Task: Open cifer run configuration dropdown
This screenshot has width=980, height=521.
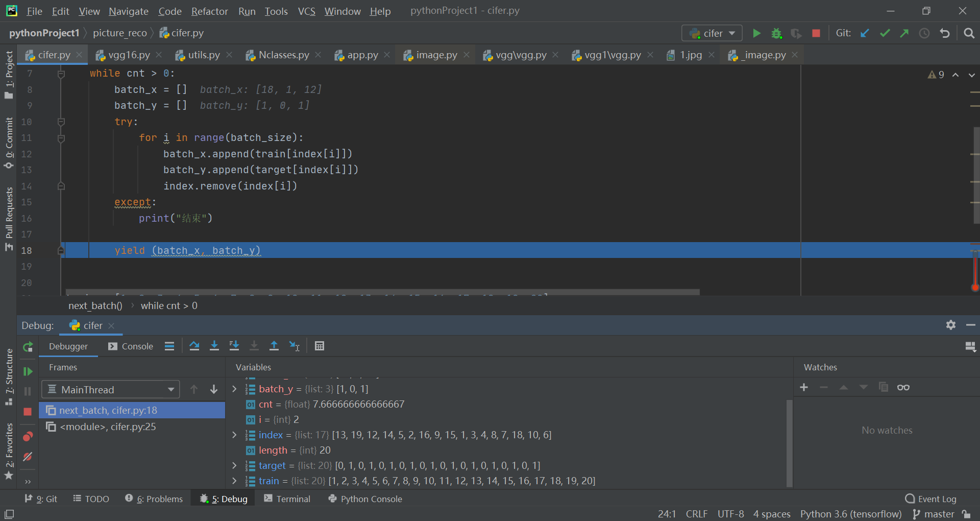Action: pyautogui.click(x=712, y=33)
